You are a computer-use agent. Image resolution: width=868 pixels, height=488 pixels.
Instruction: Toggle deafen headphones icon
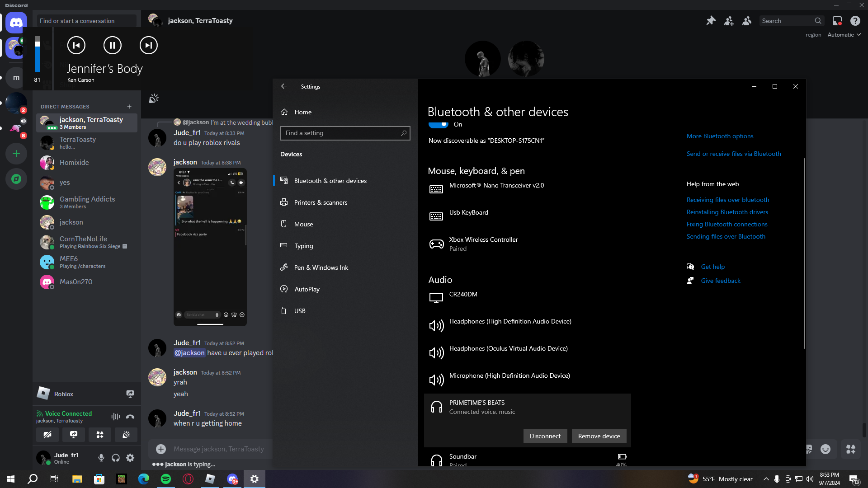(116, 458)
